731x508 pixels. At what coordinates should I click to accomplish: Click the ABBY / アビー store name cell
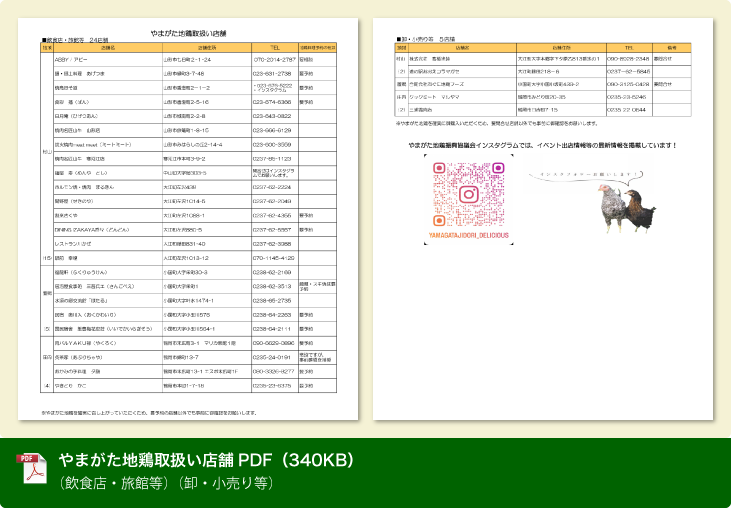coord(108,60)
